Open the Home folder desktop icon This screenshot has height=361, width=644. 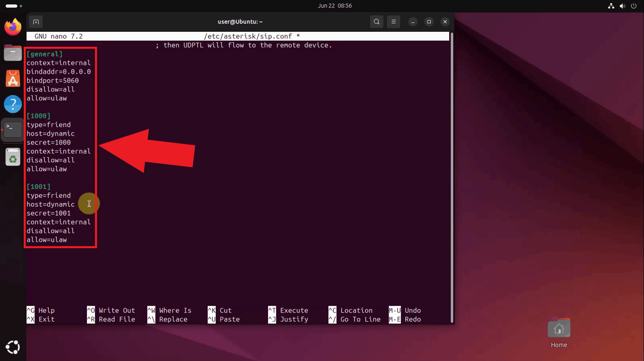pos(559,333)
